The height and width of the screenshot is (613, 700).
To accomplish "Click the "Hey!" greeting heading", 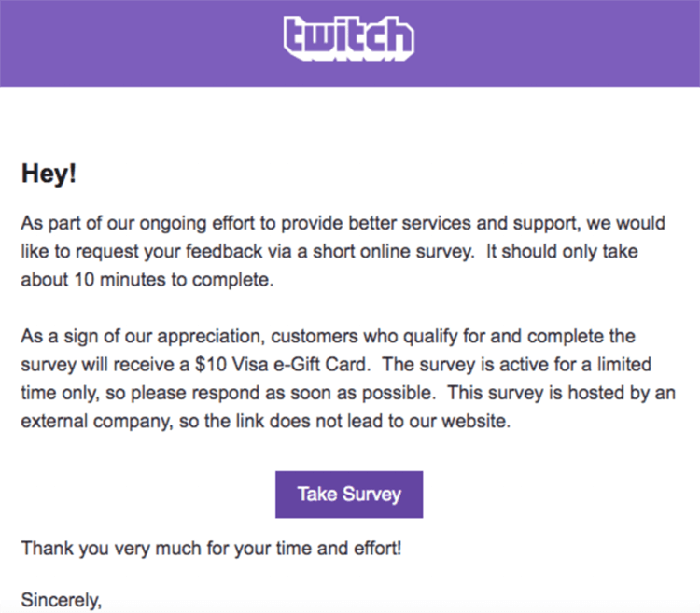I will tap(49, 174).
